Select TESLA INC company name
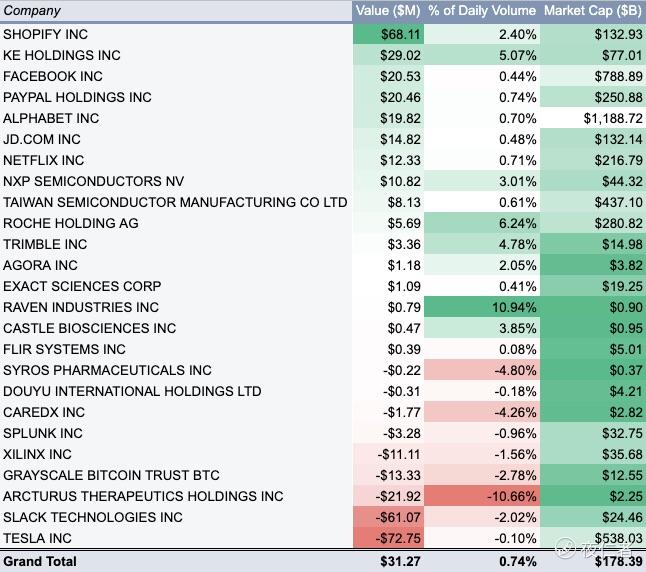646x572 pixels. point(37,539)
